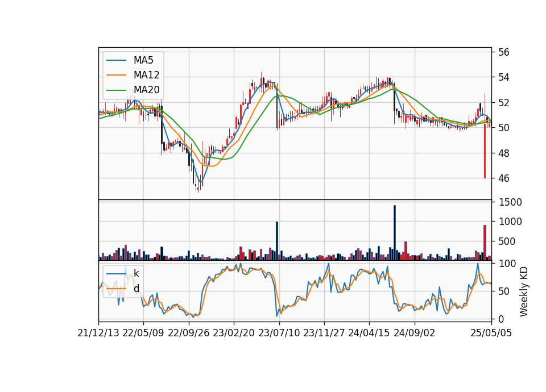
Task: Click the k legend label in KD panel
Action: [x=136, y=273]
